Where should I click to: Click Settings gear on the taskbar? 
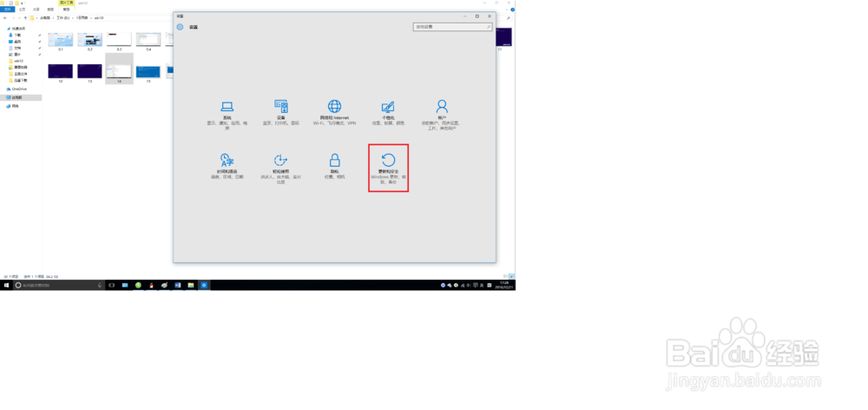click(204, 285)
